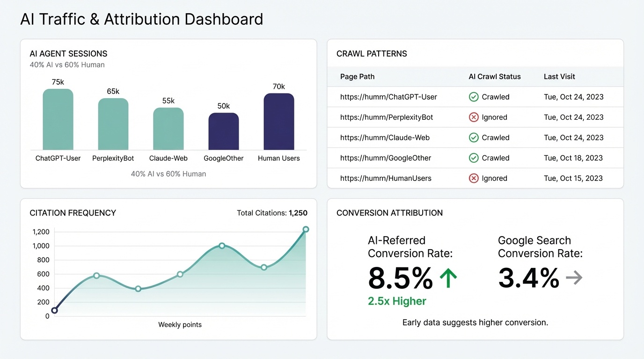
Task: Click the 8.5% AI-referred conversion value
Action: coord(400,278)
